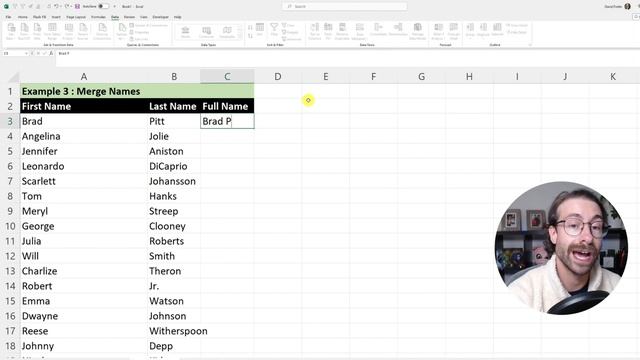Expand the Name Box dropdown
Screen dimensions: 640x360
tap(26, 53)
